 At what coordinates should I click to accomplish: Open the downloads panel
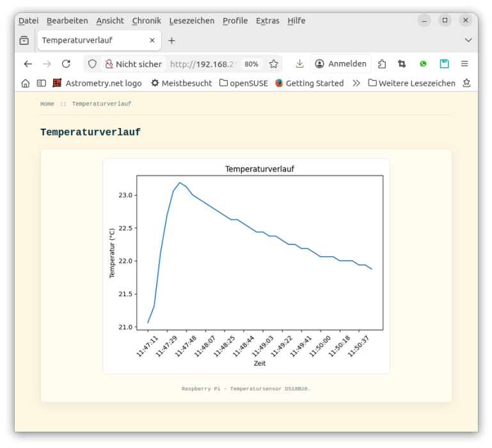tap(299, 64)
